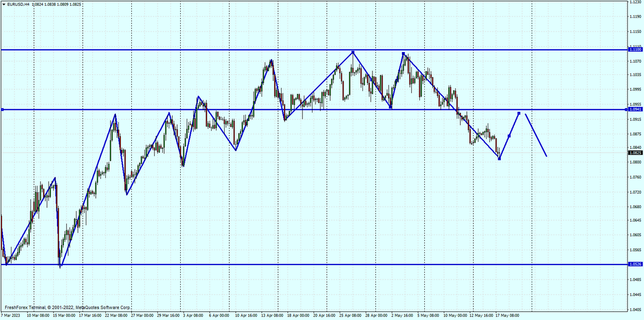Select the midpoint handle of the rising forecast trendline

pyautogui.click(x=509, y=136)
